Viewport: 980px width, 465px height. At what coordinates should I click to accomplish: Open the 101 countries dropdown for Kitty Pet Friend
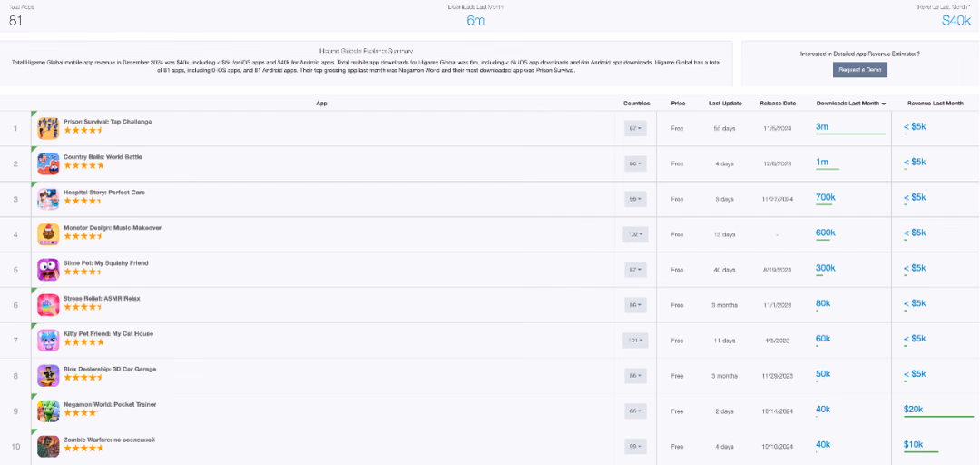point(635,341)
